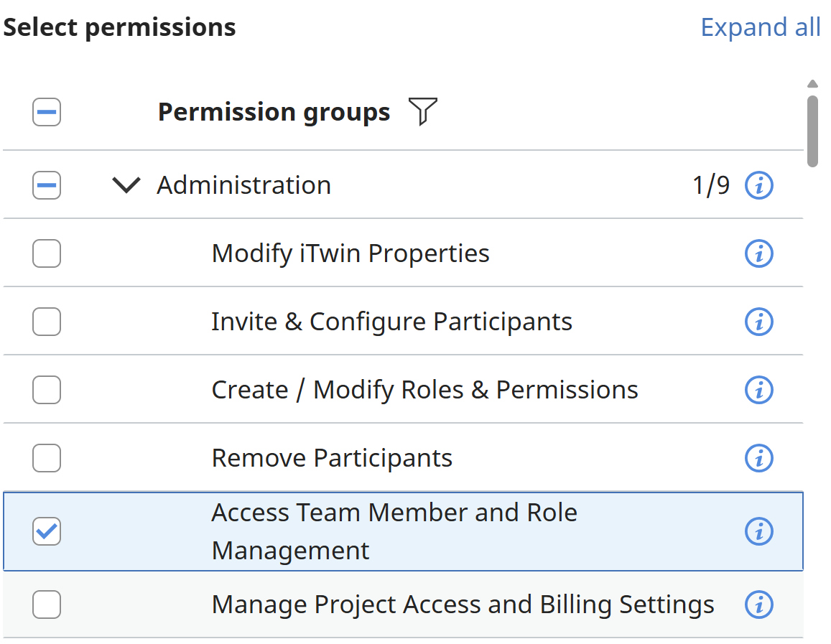Click the permissions list scrollbar thumb

812,131
